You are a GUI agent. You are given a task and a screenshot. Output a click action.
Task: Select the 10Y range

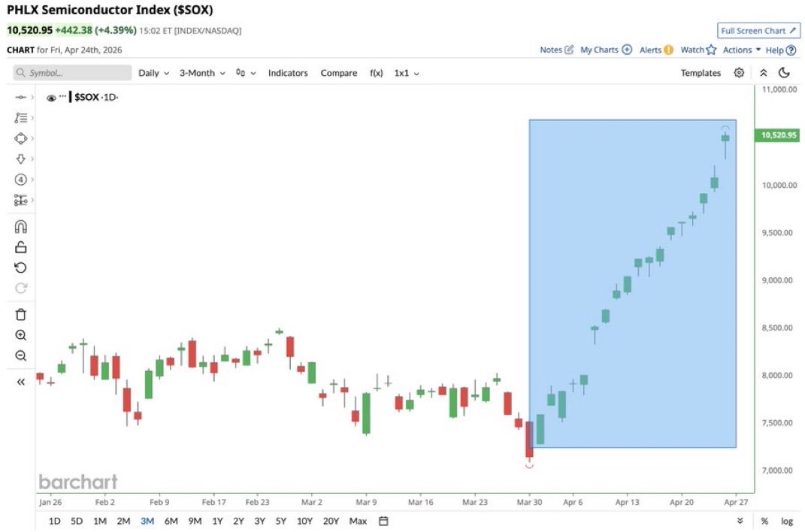[304, 521]
